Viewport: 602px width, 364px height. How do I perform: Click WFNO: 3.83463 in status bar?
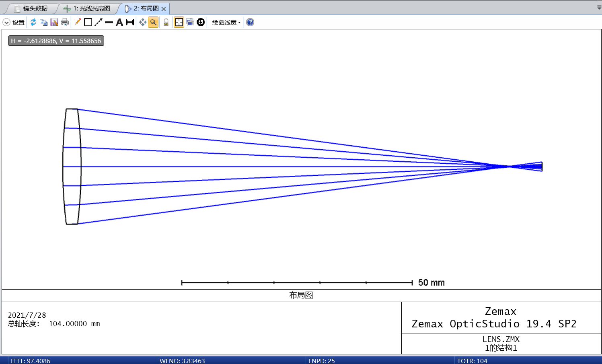point(182,361)
